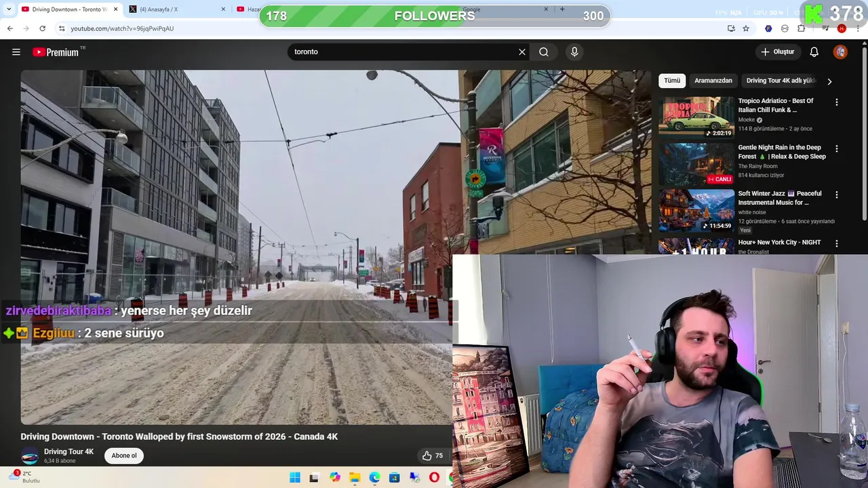
Task: Open Copilot from the taskbar
Action: 335,478
